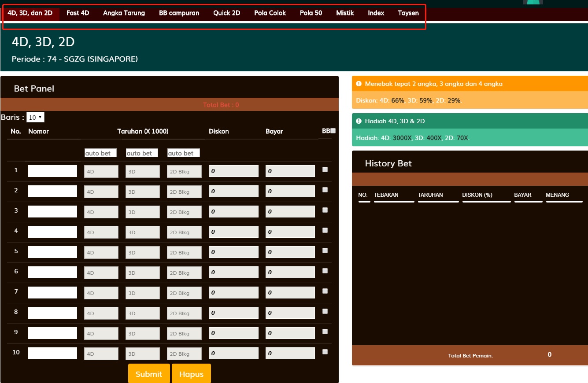588x383 pixels.
Task: Select the BB campuran tab
Action: click(179, 13)
